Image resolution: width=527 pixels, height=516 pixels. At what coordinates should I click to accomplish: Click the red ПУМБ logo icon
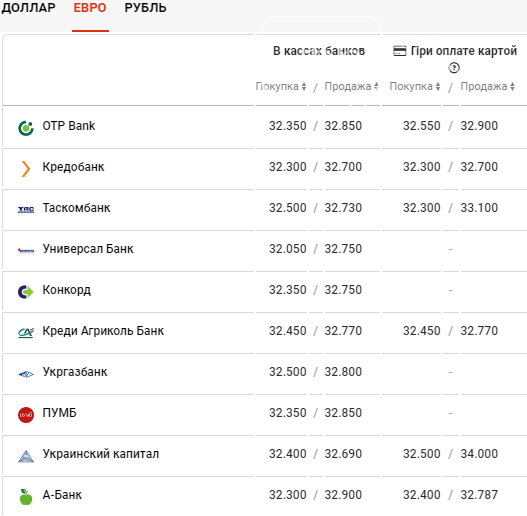(x=26, y=414)
